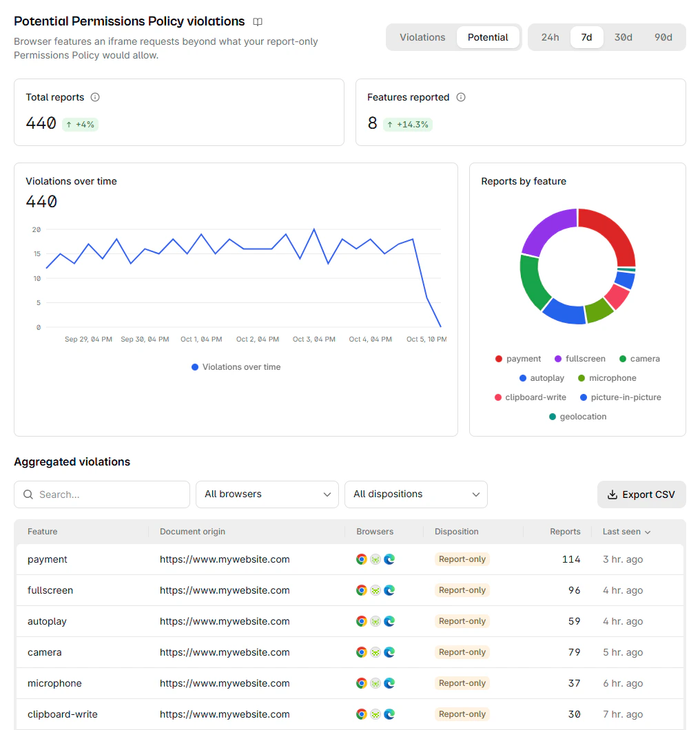
Task: Set time range to 7d
Action: [x=586, y=37]
